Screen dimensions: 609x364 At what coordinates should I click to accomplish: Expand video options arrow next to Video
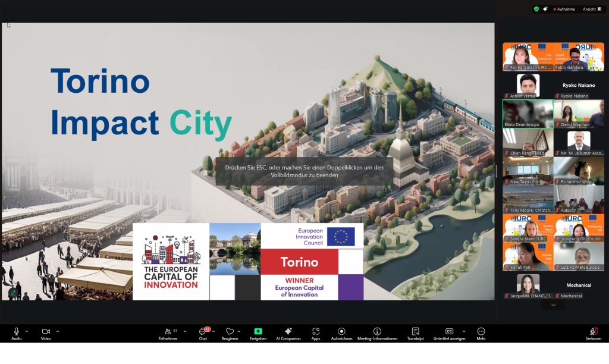pyautogui.click(x=58, y=331)
